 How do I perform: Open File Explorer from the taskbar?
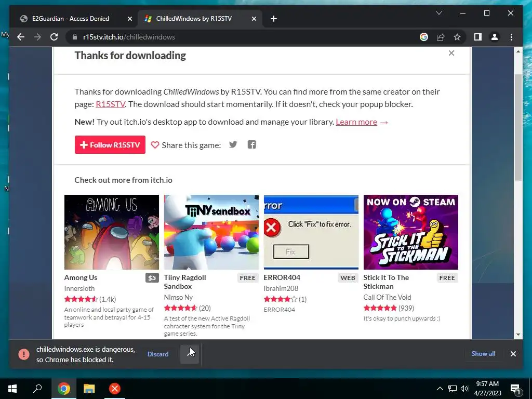89,389
